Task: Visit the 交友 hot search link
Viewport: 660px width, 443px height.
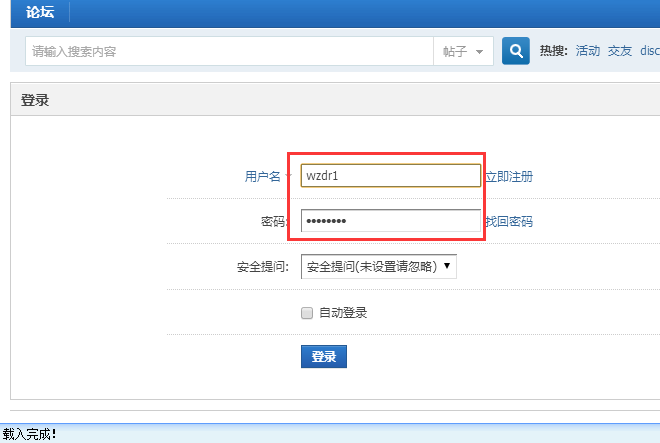Action: 620,51
